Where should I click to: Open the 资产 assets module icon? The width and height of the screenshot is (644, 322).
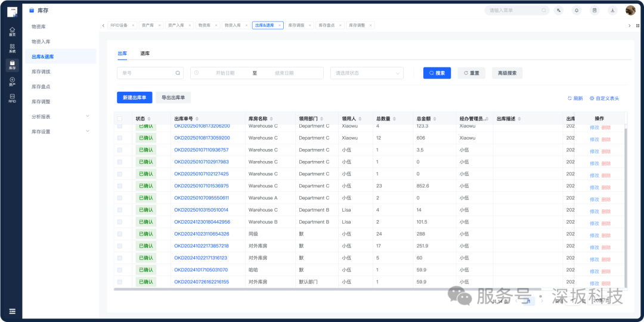point(13,82)
